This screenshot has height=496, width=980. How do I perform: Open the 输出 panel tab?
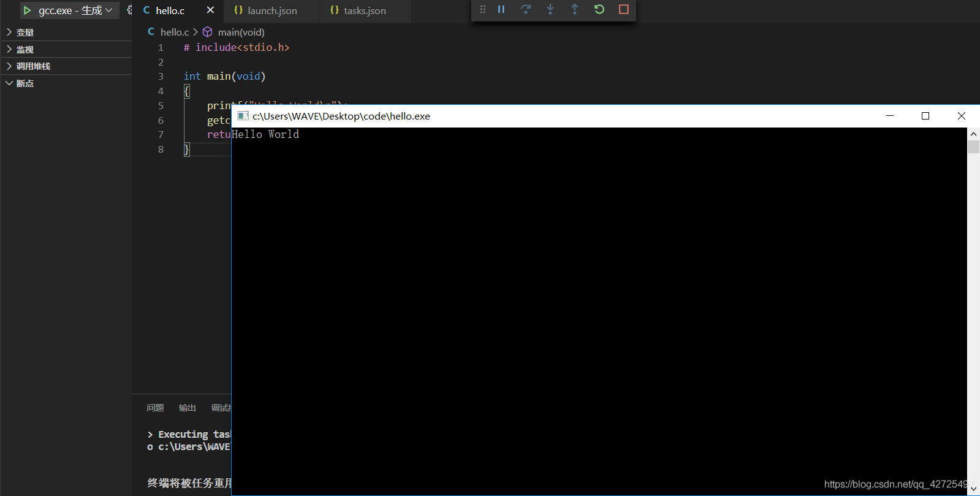[187, 408]
